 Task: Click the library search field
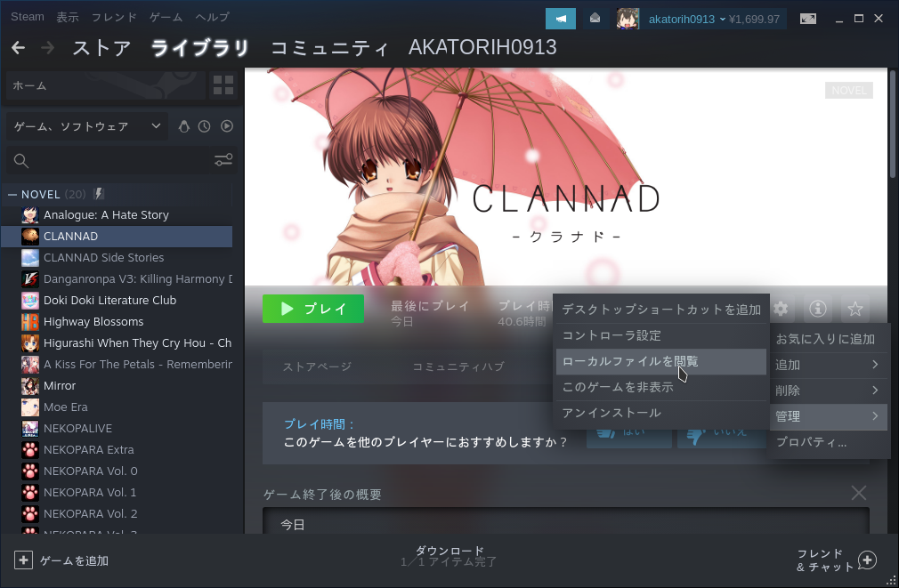122,160
